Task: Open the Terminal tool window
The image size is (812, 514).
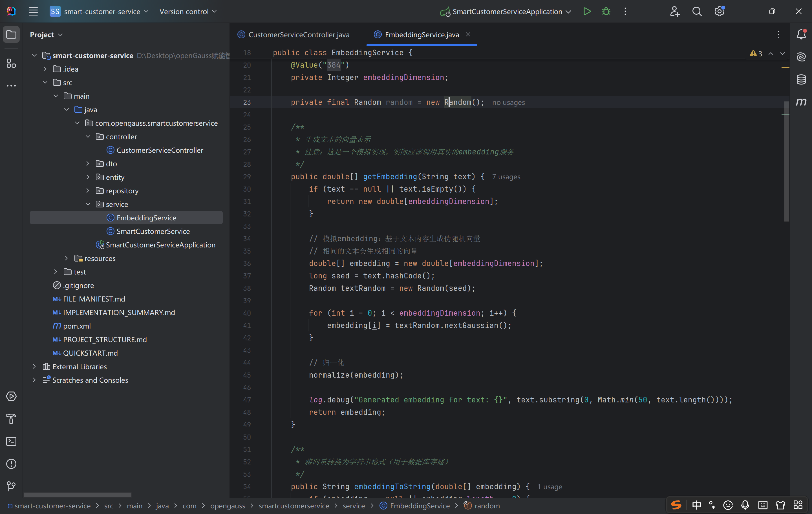Action: click(11, 441)
